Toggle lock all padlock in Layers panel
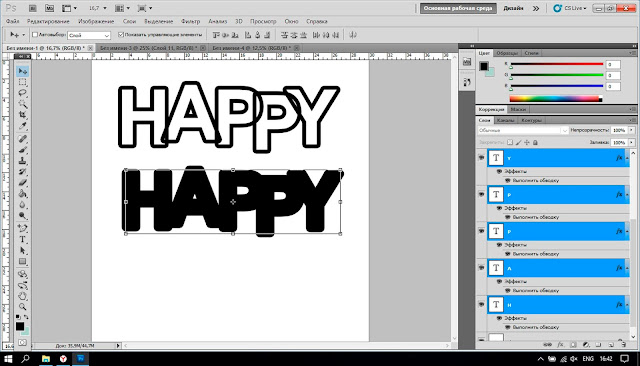Image resolution: width=640 pixels, height=366 pixels. click(x=536, y=142)
